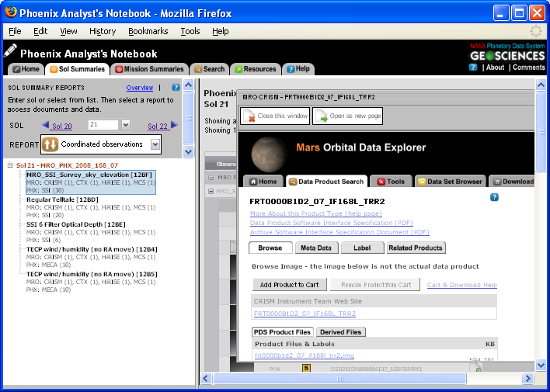Click the yellow S icon in PHX row
This screenshot has width=550, height=392.
coord(306,368)
